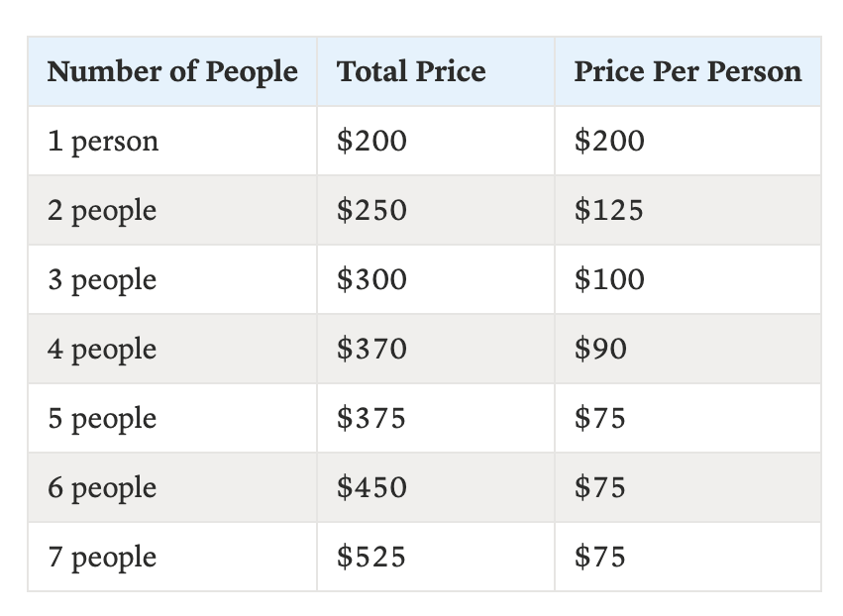Click the $125 price per person cell
The width and height of the screenshot is (843, 616).
click(x=687, y=210)
